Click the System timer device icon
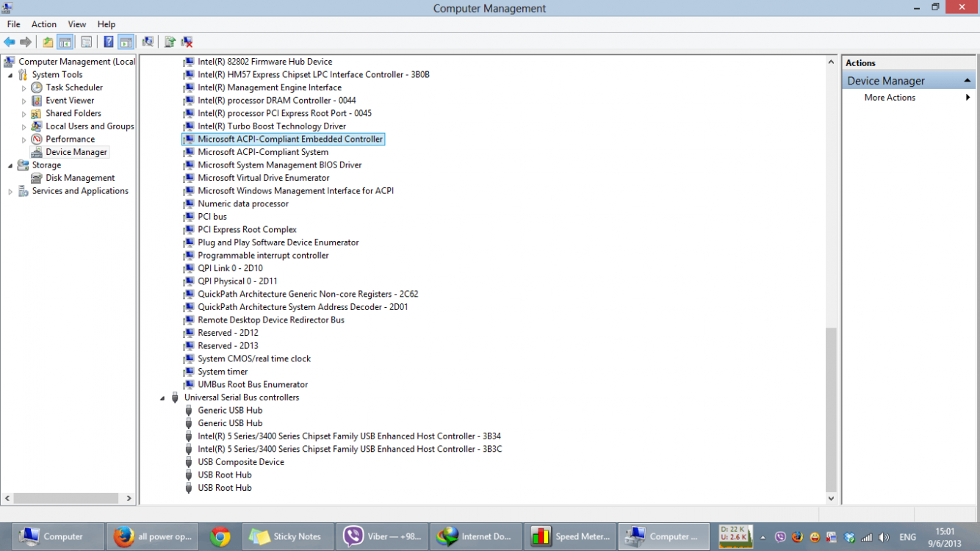The image size is (980, 551). 189,372
